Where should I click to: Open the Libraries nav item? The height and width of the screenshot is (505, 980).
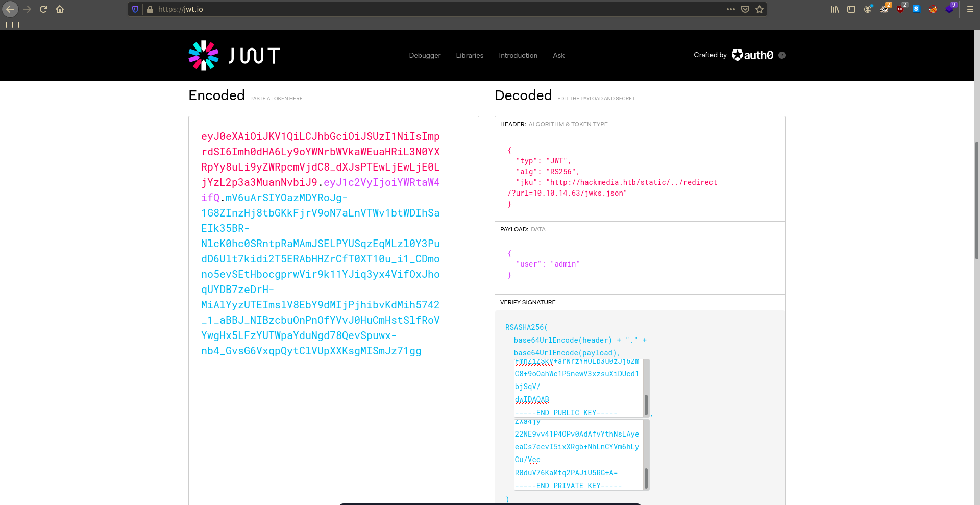[x=470, y=55]
